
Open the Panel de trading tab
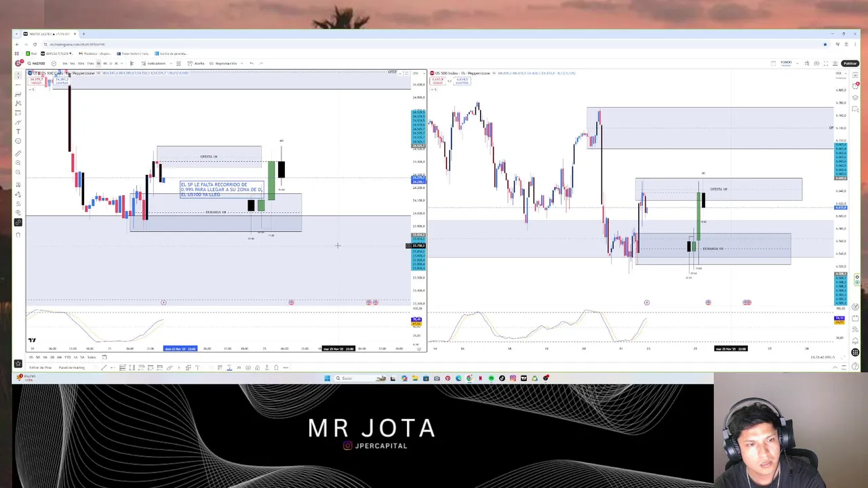pyautogui.click(x=72, y=367)
